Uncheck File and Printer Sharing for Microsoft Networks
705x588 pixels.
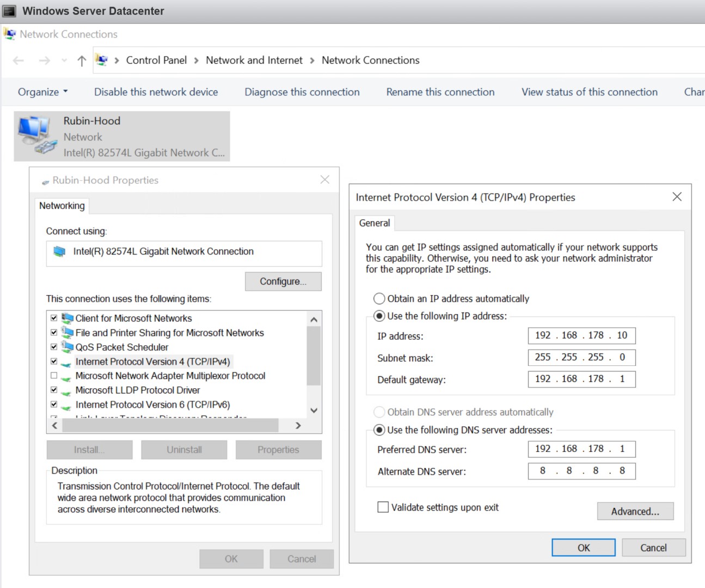54,332
